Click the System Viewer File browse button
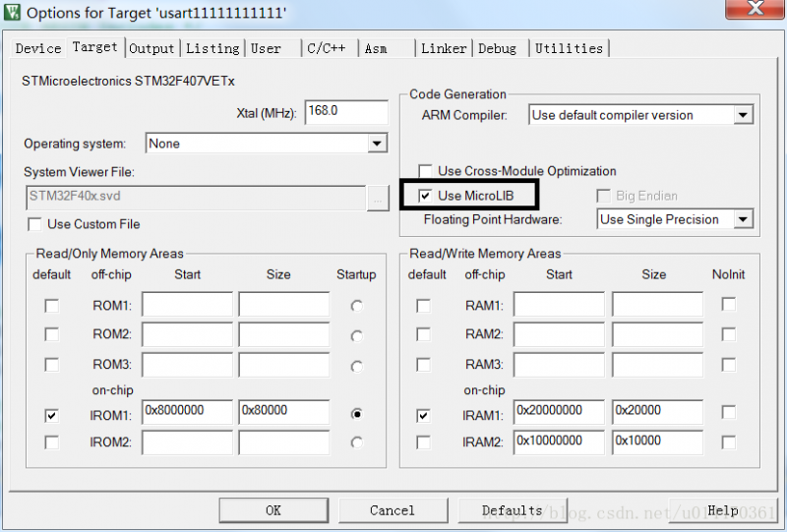The height and width of the screenshot is (532, 787). click(x=378, y=199)
